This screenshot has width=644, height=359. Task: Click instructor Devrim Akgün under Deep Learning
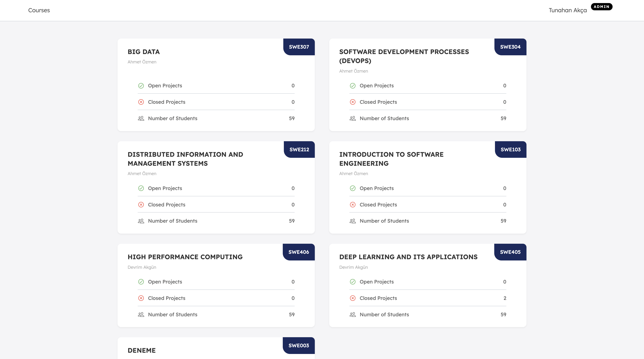point(353,267)
